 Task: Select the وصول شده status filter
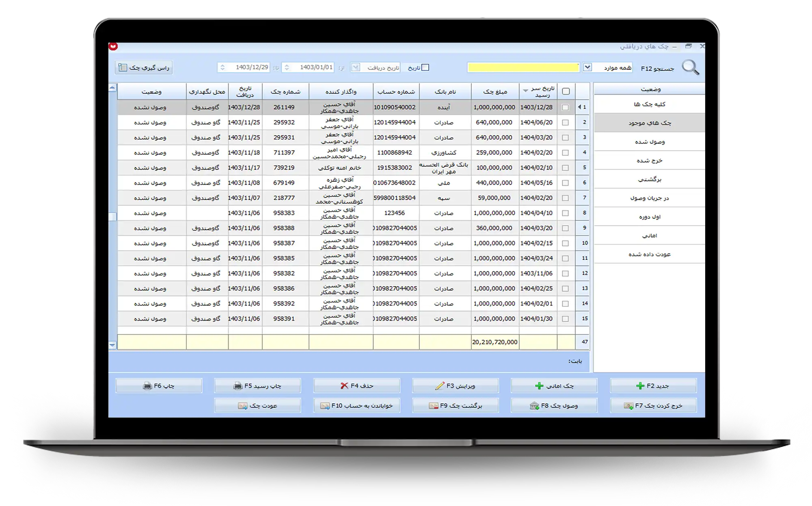click(x=649, y=142)
